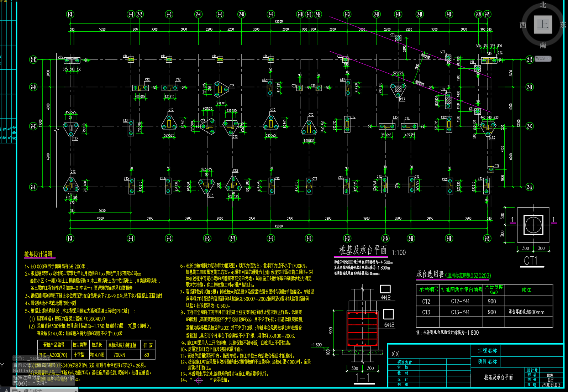The image size is (568, 392).
Task: Click the 标准图集中承台编号 column header
Action: [462, 289]
